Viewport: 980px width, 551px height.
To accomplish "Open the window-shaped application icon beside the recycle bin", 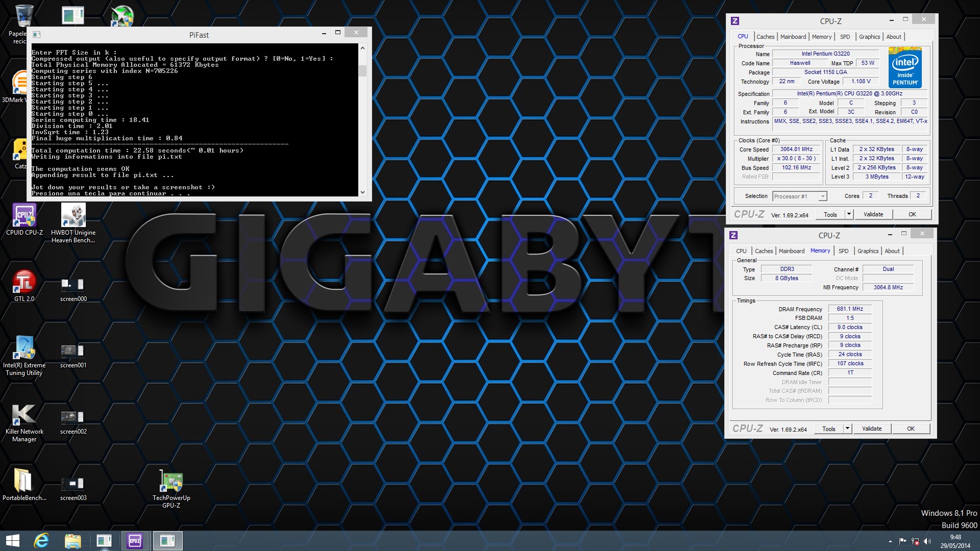I will [73, 15].
